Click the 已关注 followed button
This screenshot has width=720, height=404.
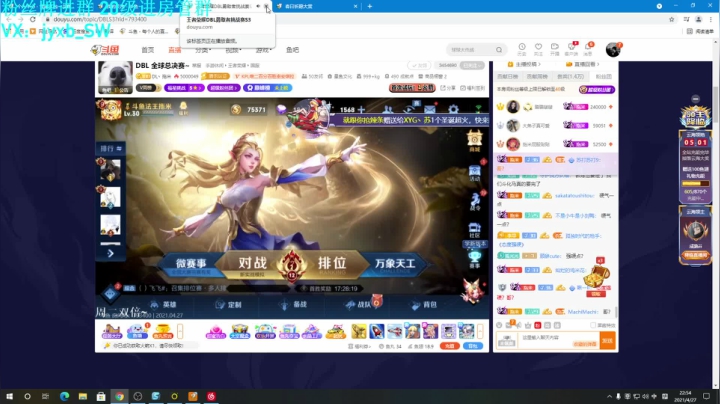[472, 66]
